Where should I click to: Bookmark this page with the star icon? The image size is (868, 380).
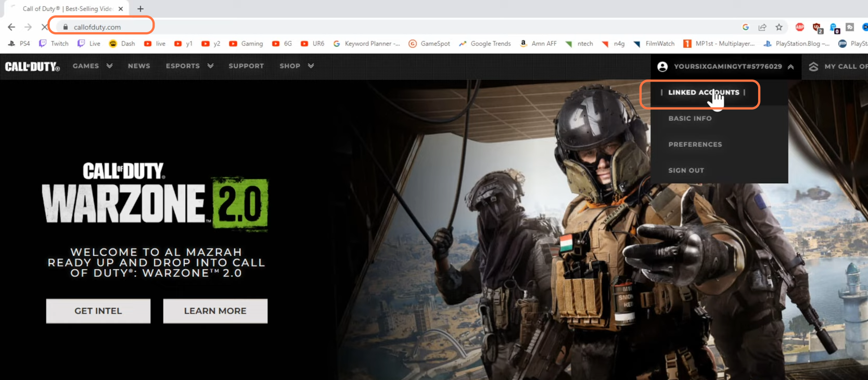point(779,27)
